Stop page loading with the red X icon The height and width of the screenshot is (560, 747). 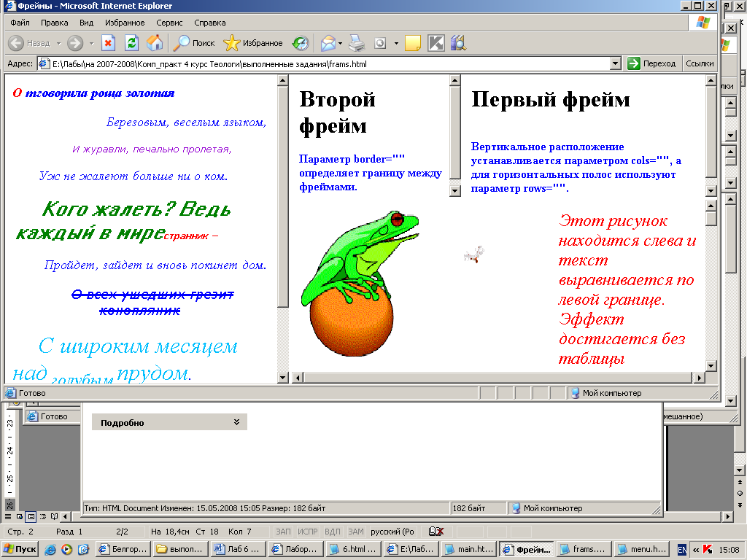pyautogui.click(x=109, y=43)
